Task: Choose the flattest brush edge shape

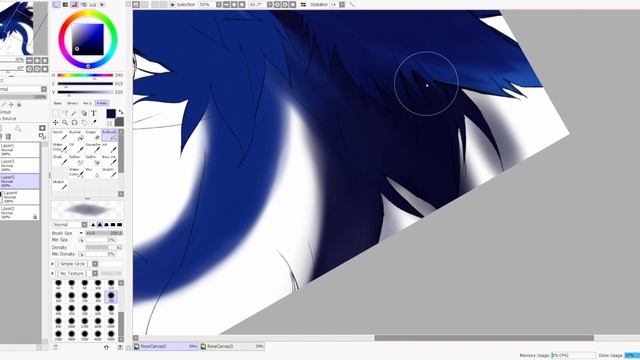Action: point(120,224)
